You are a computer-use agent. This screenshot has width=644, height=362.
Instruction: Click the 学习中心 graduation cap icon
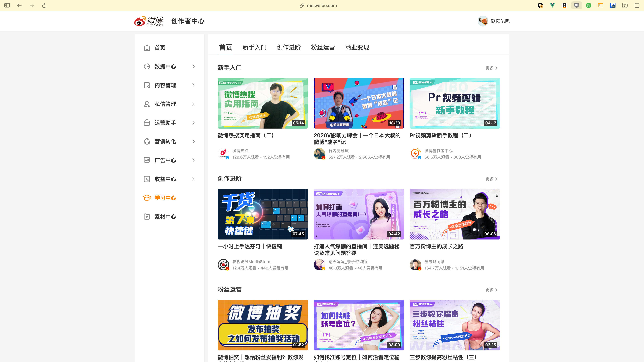(x=147, y=198)
